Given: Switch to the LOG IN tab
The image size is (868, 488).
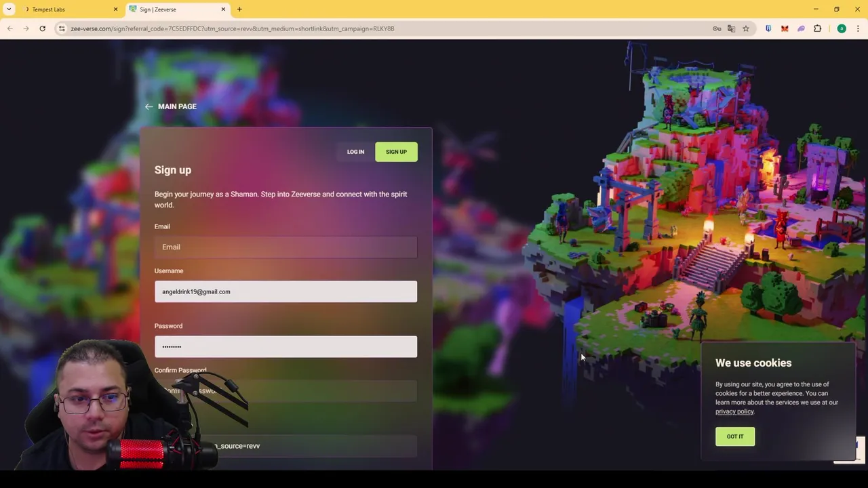Looking at the screenshot, I should 355,152.
